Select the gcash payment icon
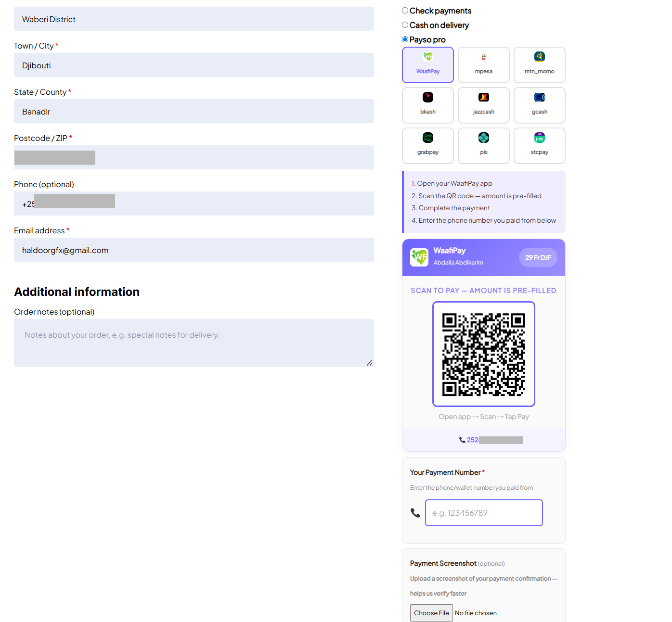The image size is (672, 622). tap(539, 105)
